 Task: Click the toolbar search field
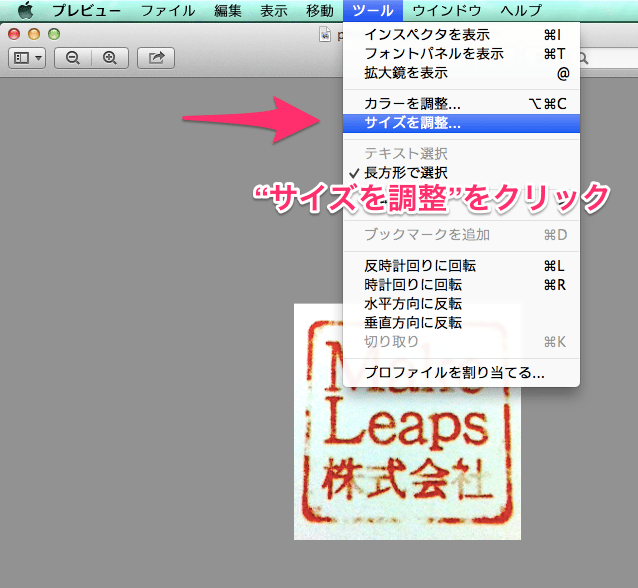click(x=609, y=58)
